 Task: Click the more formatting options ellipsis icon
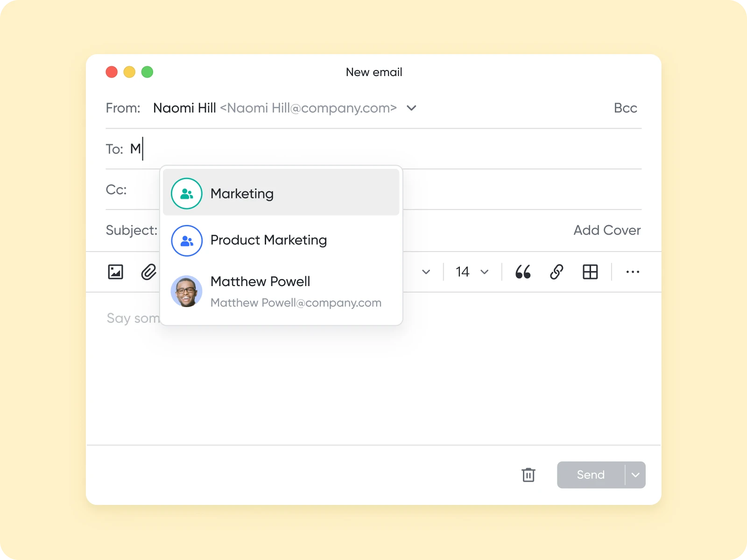coord(633,272)
